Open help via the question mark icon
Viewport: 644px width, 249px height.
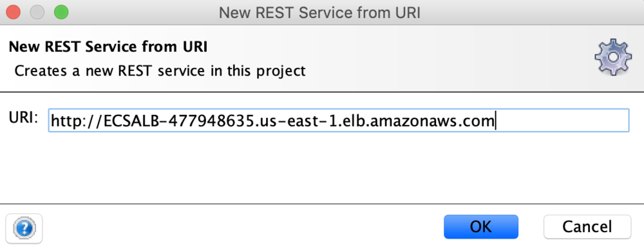24,228
